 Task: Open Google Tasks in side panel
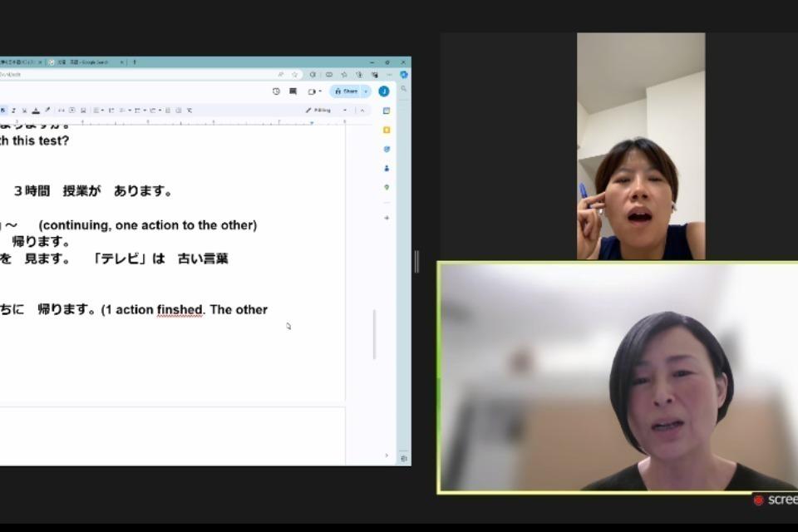(x=387, y=149)
